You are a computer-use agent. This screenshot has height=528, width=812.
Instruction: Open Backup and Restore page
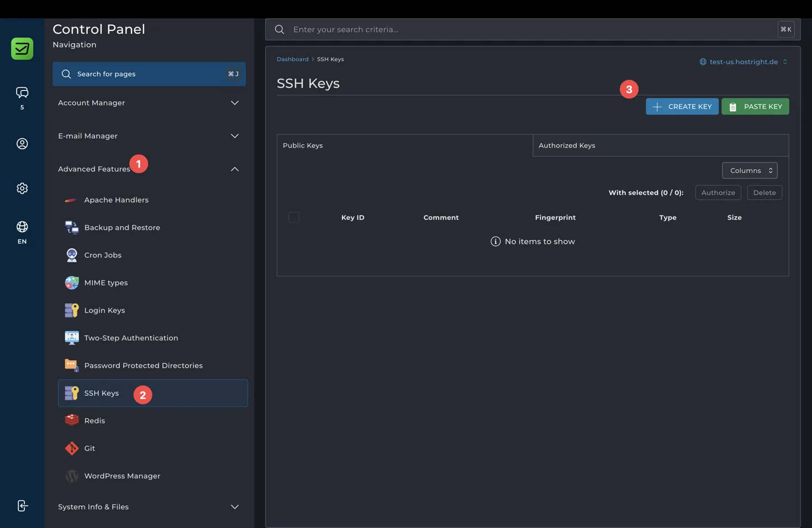[153, 228]
